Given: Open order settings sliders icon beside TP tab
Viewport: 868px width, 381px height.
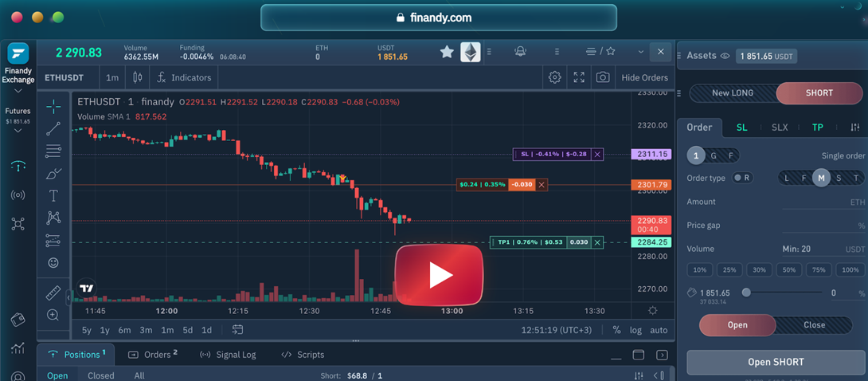Looking at the screenshot, I should point(854,128).
